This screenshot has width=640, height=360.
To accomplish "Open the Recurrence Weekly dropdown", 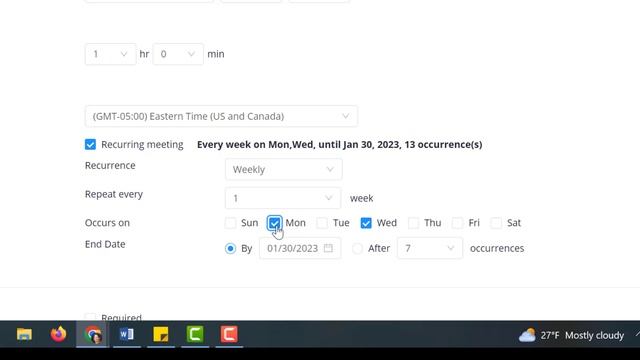I will click(284, 169).
